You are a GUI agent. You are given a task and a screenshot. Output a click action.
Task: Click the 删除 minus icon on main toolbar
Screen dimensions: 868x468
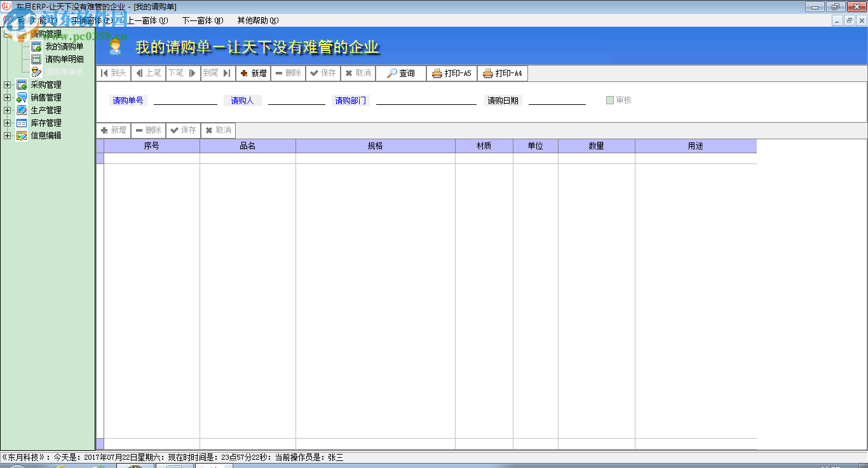(278, 73)
